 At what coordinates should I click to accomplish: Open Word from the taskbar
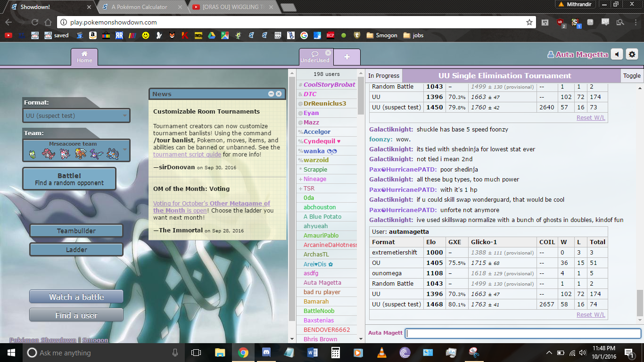click(312, 352)
